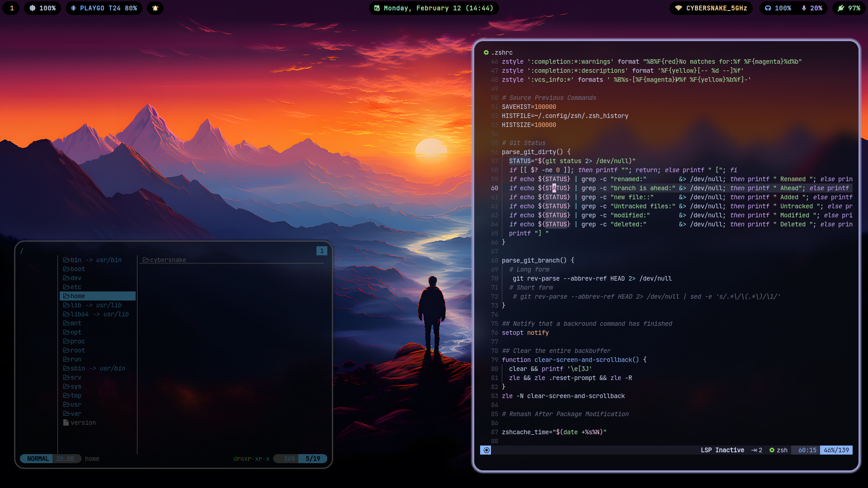Image resolution: width=868 pixels, height=488 pixels.
Task: Click the battery 97% indicator
Action: coord(849,8)
